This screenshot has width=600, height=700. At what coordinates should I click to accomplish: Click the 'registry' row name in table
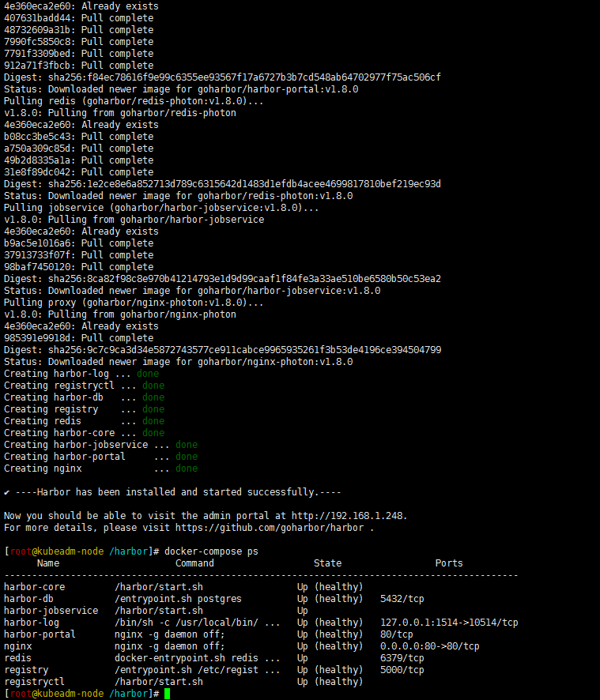pos(26,670)
